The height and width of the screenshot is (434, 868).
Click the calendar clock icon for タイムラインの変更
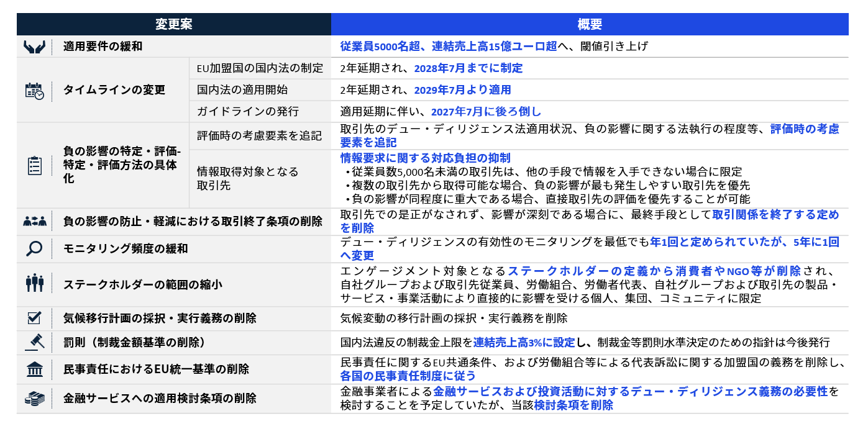35,90
